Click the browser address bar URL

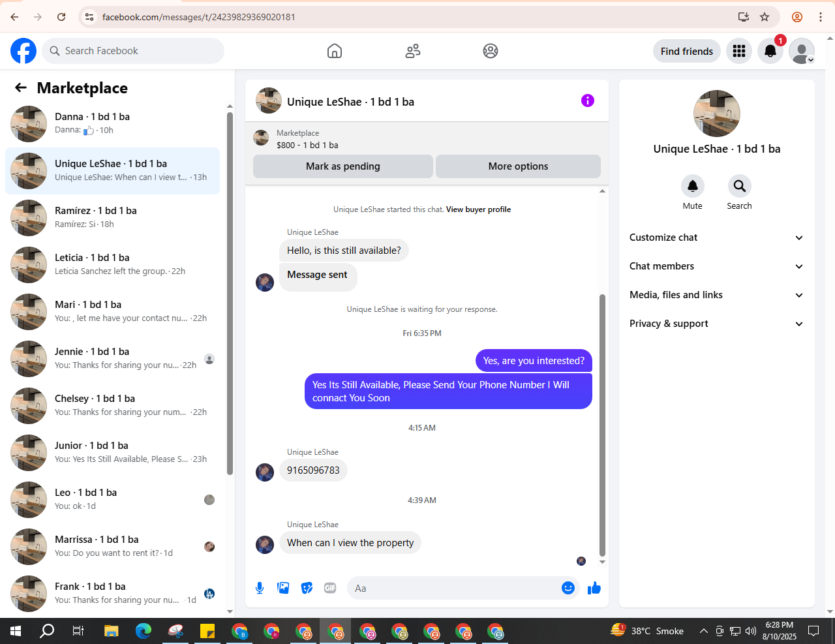(199, 17)
